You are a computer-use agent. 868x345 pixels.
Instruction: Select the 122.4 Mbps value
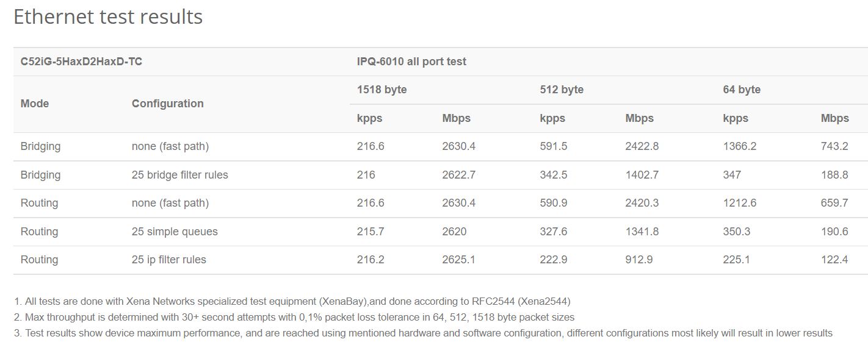834,260
